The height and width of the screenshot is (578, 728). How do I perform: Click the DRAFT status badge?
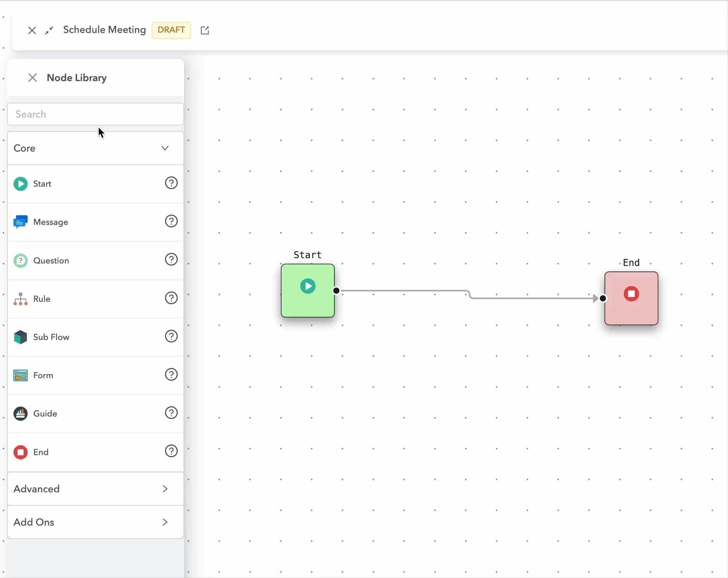tap(171, 30)
